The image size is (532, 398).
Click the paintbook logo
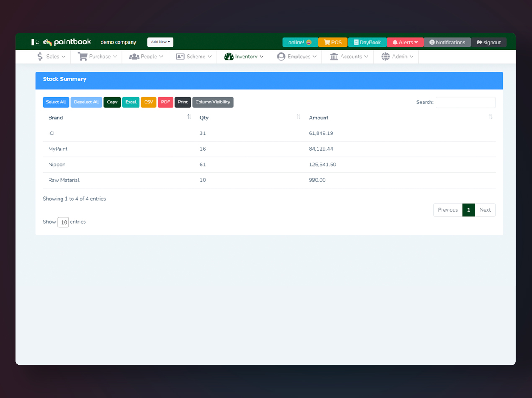click(x=67, y=42)
